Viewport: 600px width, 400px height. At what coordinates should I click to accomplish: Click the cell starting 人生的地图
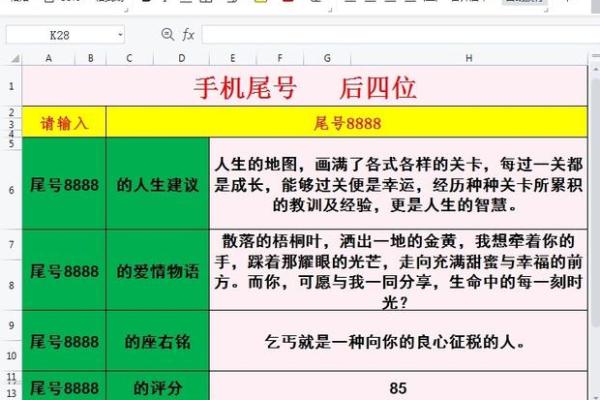398,184
